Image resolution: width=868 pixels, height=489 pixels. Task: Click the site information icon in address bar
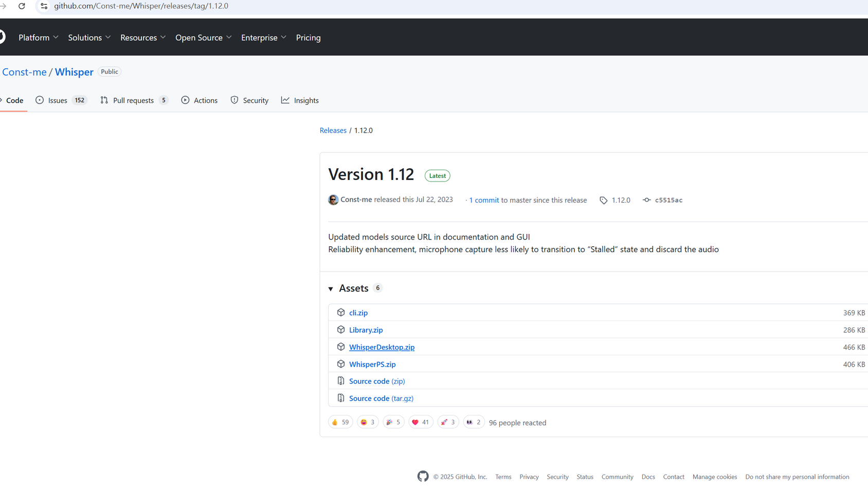tap(44, 6)
